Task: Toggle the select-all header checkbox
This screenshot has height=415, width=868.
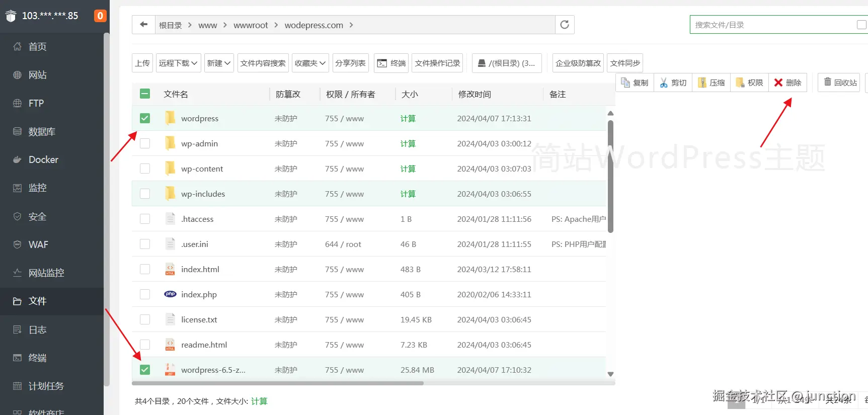Action: (145, 94)
